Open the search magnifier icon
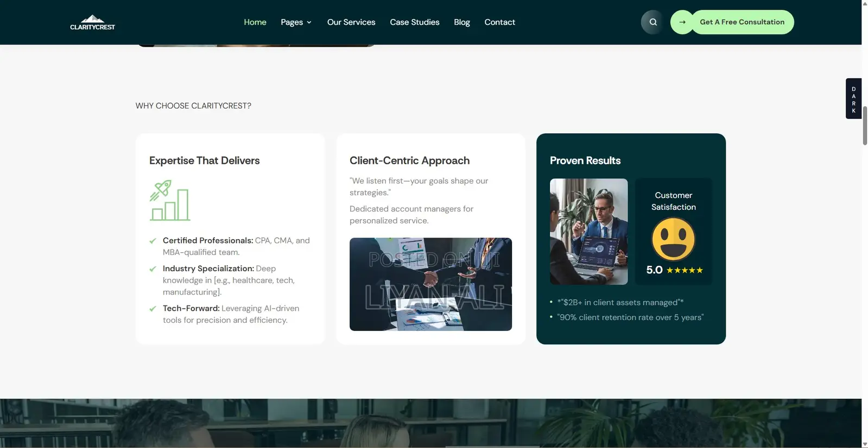Image resolution: width=868 pixels, height=448 pixels. click(x=653, y=22)
